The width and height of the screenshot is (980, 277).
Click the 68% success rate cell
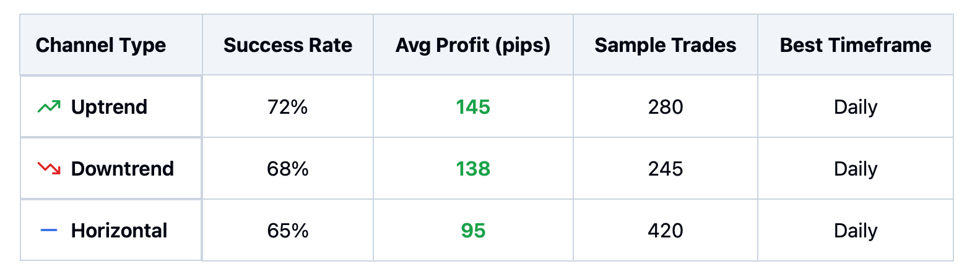click(288, 169)
